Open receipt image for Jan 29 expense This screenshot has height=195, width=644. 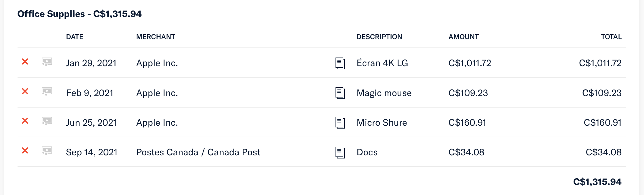coord(47,62)
